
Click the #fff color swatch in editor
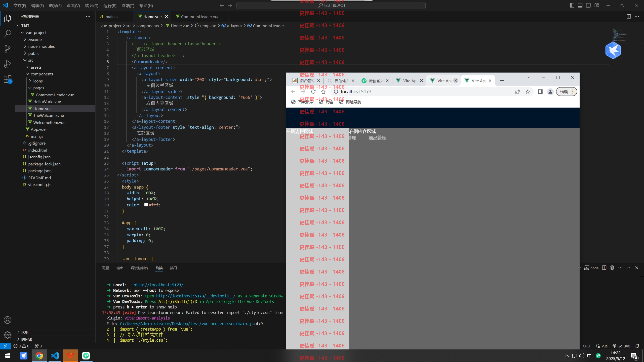[x=146, y=205]
